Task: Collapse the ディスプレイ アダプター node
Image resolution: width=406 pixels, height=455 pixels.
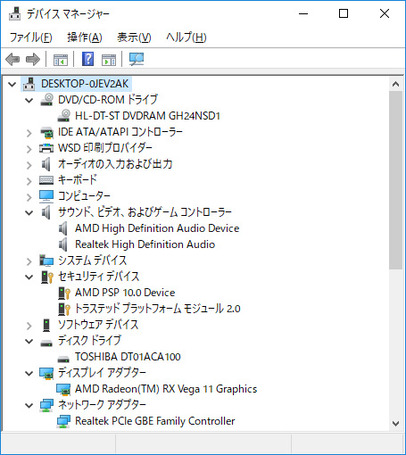Action: (x=29, y=374)
